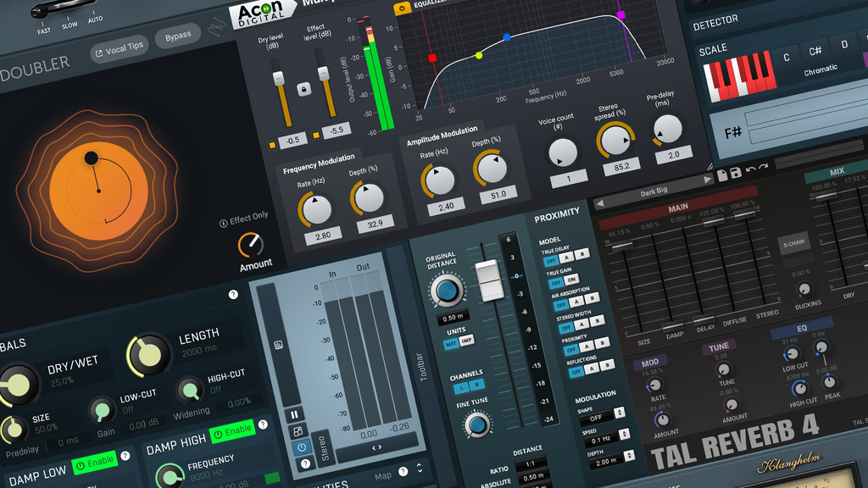Click the pause icon beside the meter
868x488 pixels.
[x=295, y=415]
